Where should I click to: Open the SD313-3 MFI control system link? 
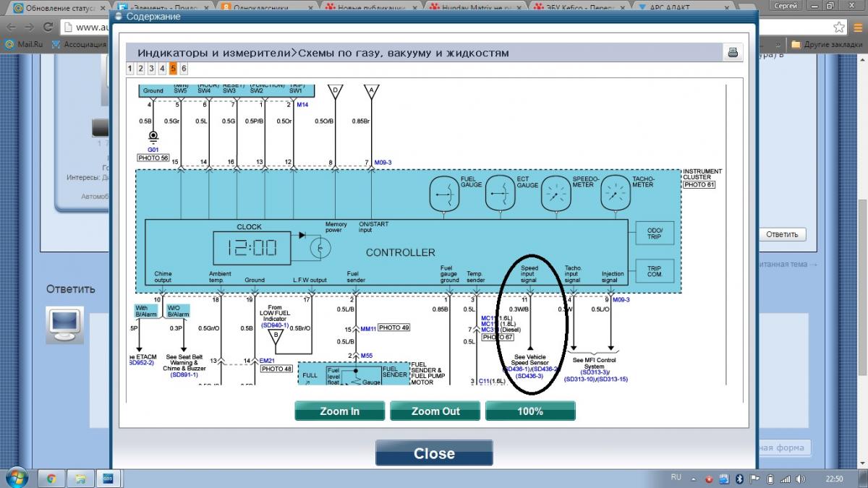594,372
